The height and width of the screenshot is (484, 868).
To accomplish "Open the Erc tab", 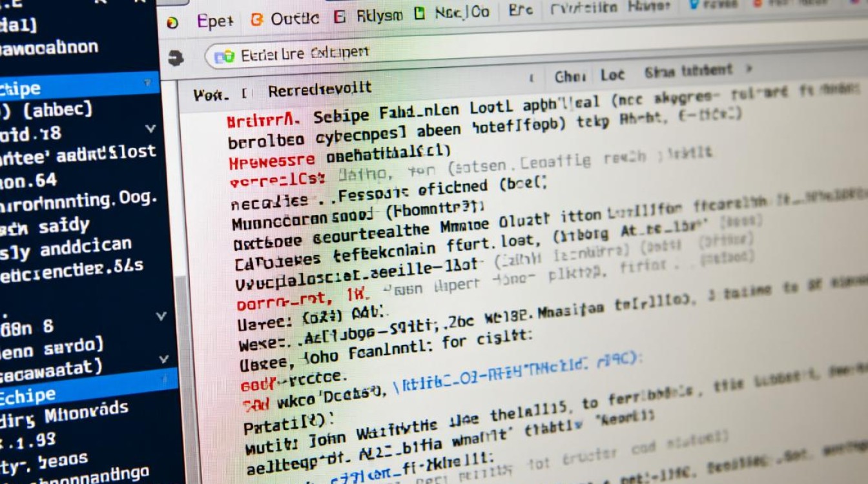I will point(521,10).
